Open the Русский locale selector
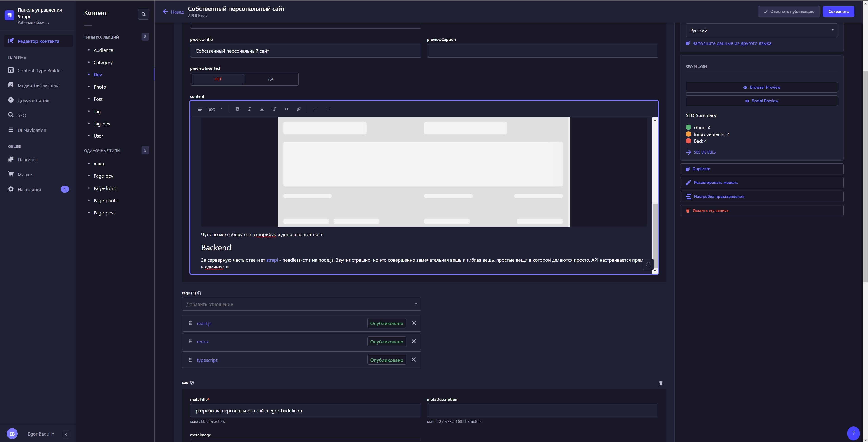The height and width of the screenshot is (442, 868). 761,30
